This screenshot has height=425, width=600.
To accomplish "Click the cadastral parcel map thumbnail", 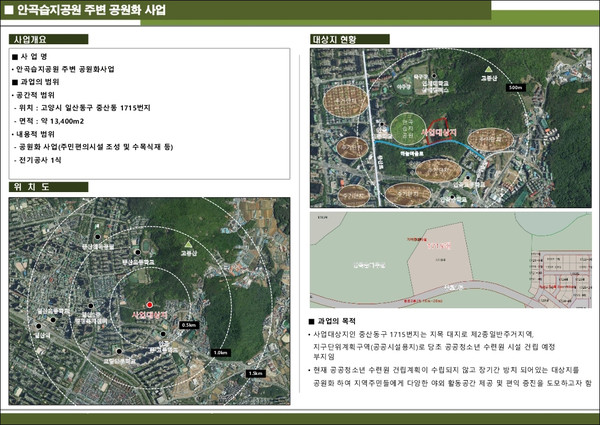I will [451, 260].
